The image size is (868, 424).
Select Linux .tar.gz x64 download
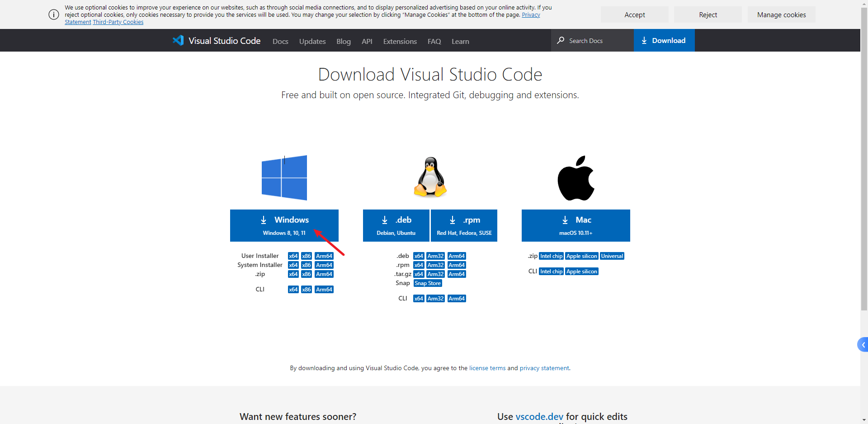tap(419, 274)
